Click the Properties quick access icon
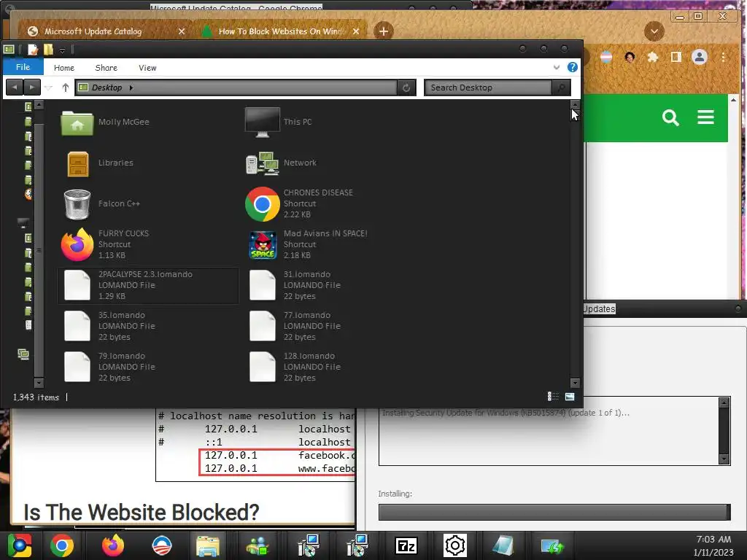 point(32,49)
